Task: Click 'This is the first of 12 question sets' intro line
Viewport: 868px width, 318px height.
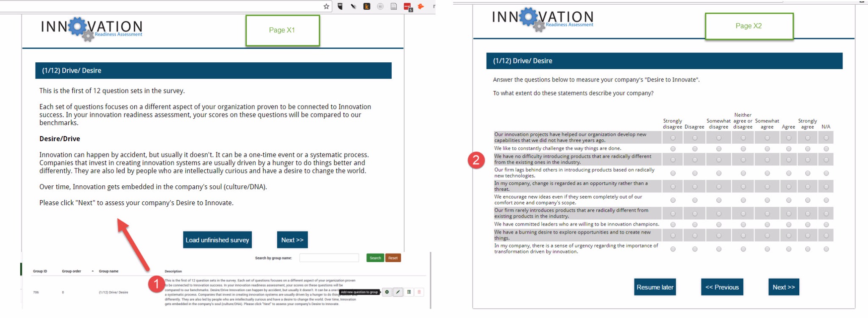Action: coord(112,91)
